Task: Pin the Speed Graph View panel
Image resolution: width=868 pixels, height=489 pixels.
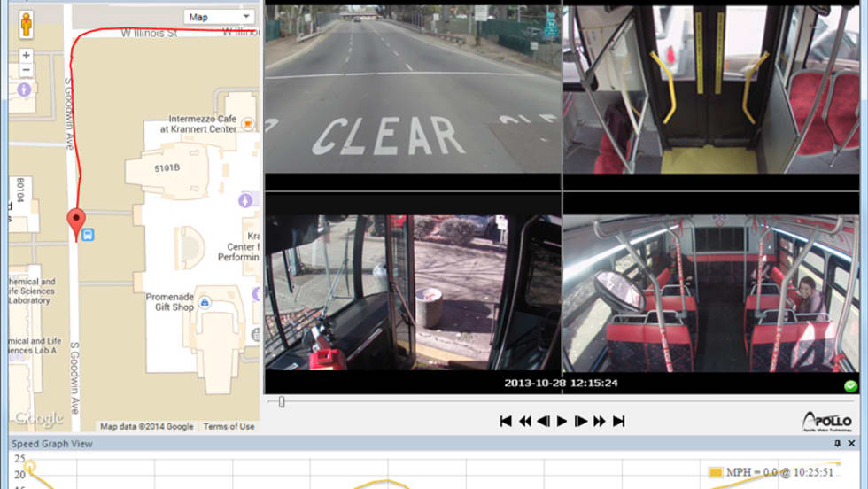Action: pos(837,443)
